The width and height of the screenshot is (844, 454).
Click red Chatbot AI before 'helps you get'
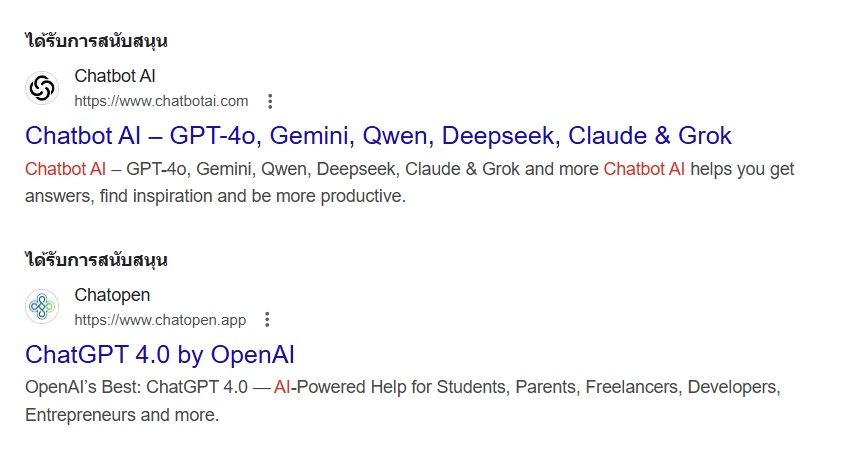click(x=644, y=169)
